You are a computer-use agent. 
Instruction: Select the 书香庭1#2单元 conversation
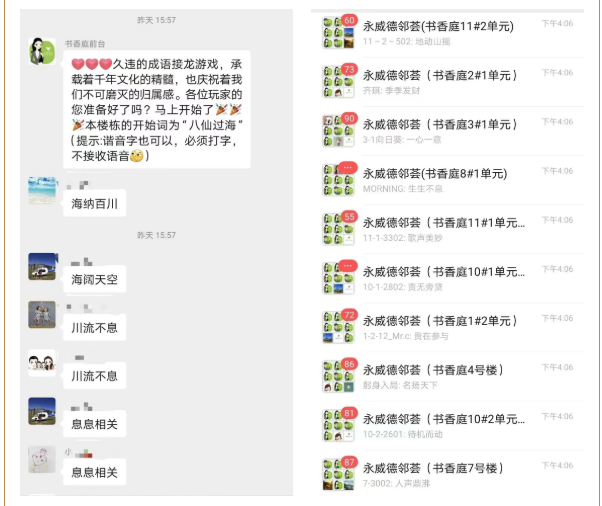(x=452, y=327)
